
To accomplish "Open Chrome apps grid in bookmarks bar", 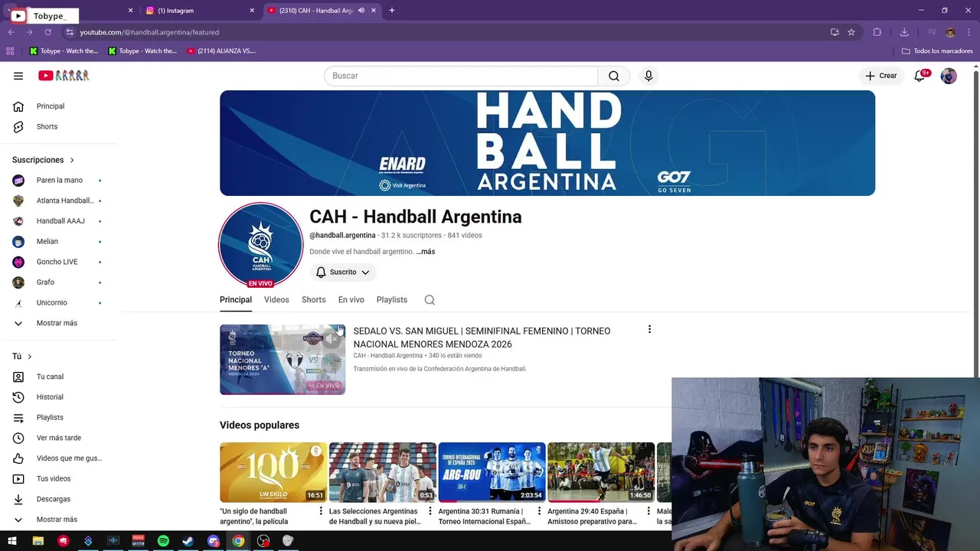I will tap(10, 51).
